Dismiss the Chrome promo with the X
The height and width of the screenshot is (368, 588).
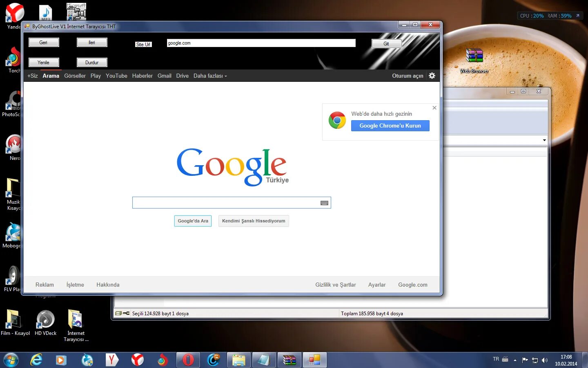[x=434, y=108]
